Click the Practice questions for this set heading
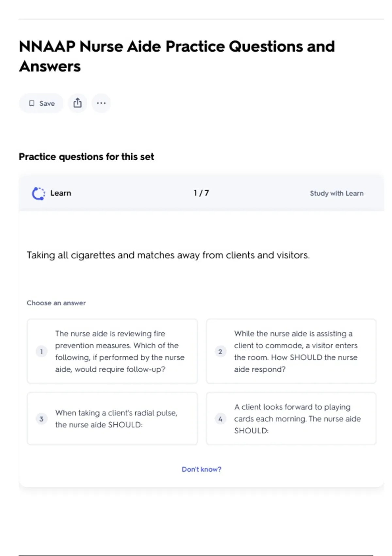Screen dimensions: 392x556 [86, 157]
